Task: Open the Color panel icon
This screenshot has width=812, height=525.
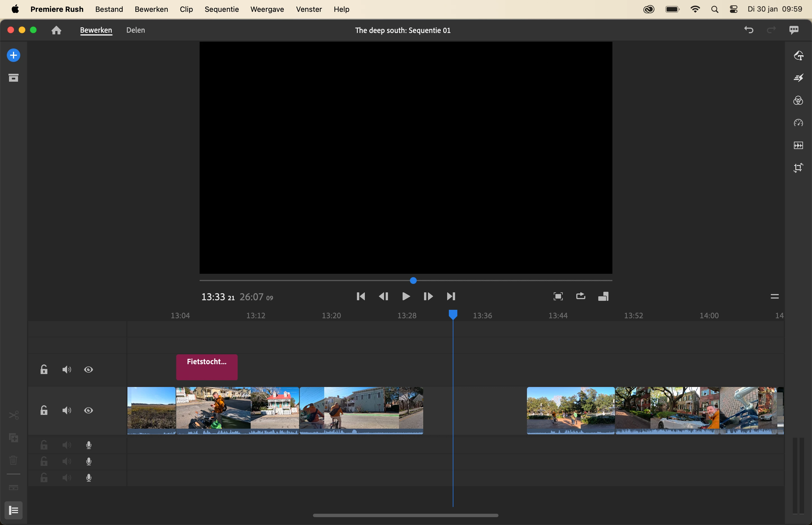Action: tap(798, 101)
